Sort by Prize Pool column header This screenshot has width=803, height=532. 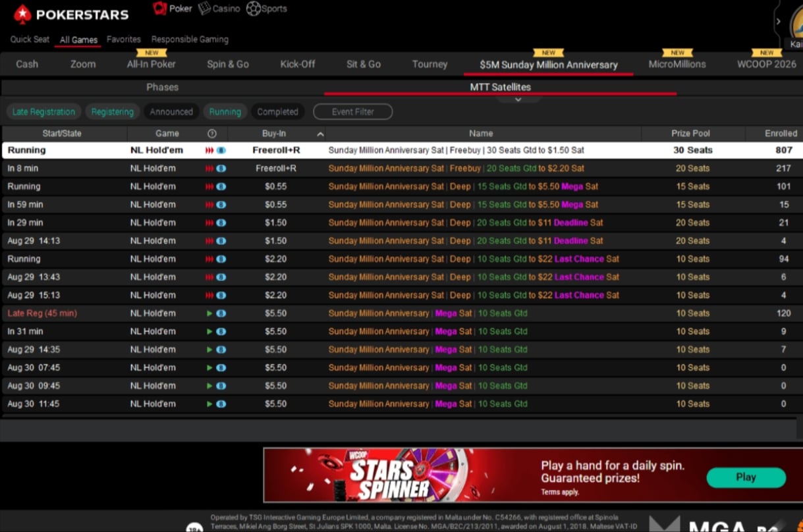pos(691,134)
